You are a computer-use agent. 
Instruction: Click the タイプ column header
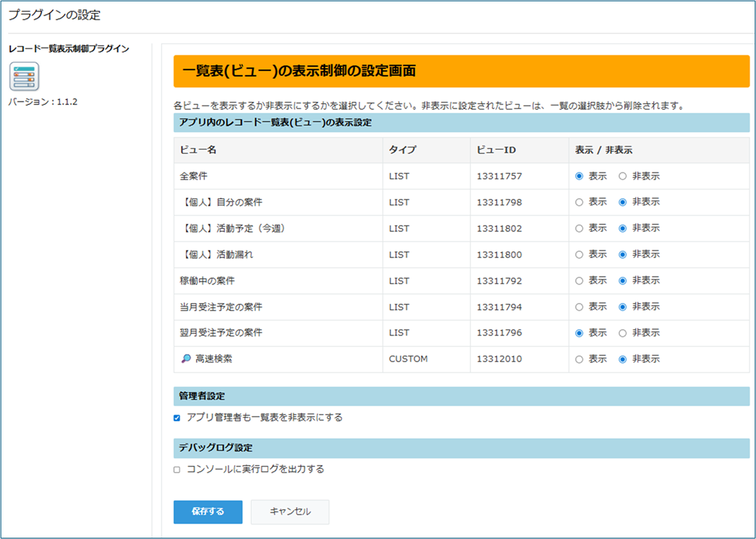click(402, 150)
